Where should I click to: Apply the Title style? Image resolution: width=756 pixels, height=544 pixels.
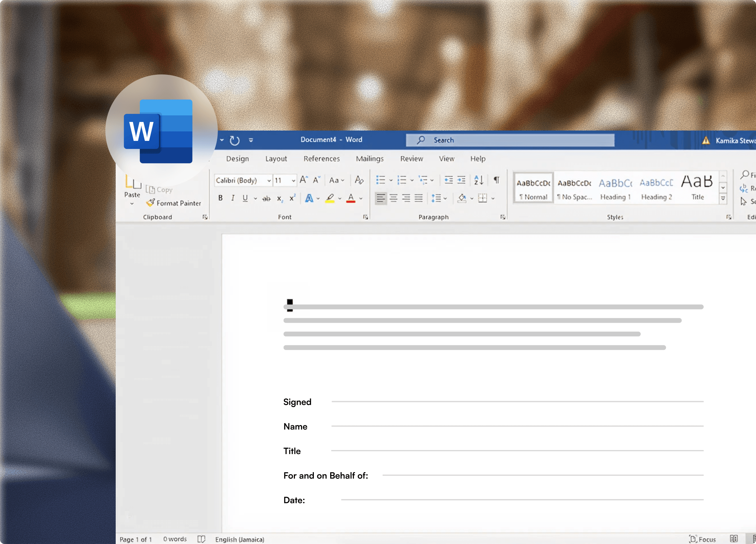click(697, 187)
